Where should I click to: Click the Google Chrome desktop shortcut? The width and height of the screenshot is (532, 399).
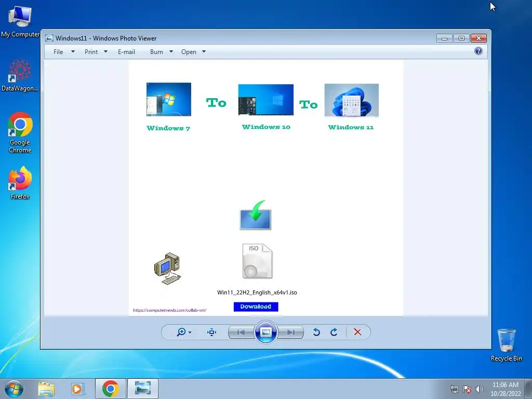click(x=20, y=132)
